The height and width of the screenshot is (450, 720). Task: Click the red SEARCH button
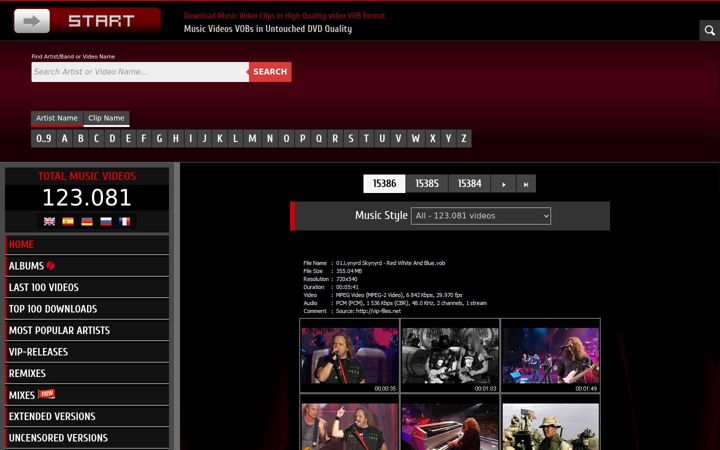270,72
